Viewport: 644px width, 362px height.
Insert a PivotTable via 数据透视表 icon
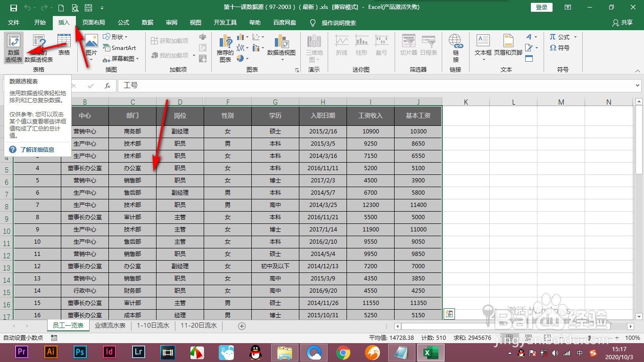(13, 47)
